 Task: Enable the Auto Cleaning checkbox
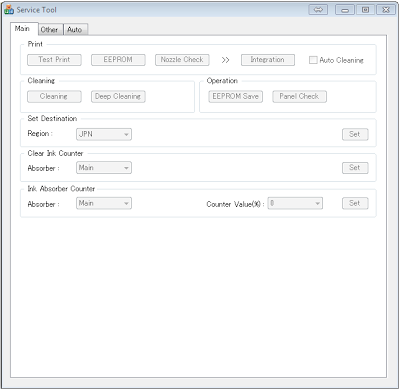pos(313,60)
